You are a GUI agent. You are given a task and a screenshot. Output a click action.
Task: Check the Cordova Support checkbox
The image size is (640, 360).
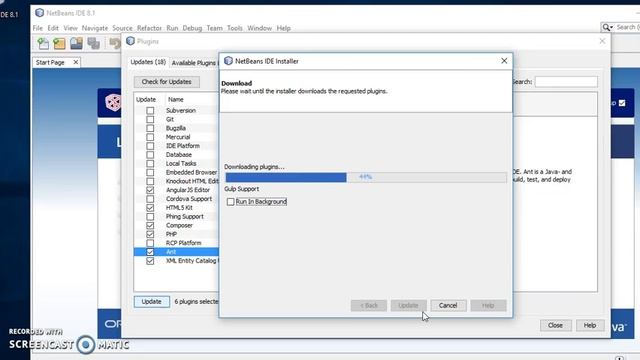pos(150,199)
